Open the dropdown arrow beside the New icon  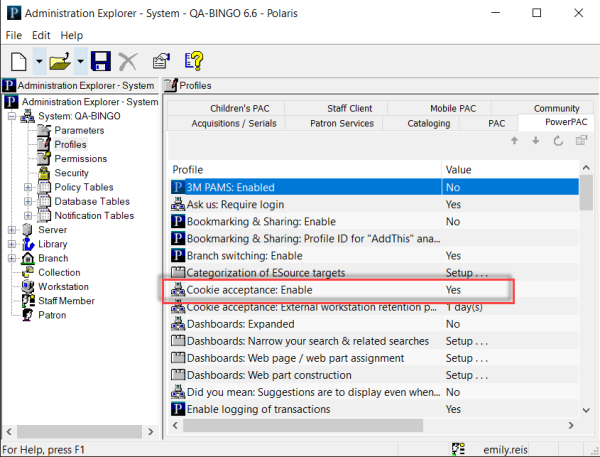click(38, 62)
